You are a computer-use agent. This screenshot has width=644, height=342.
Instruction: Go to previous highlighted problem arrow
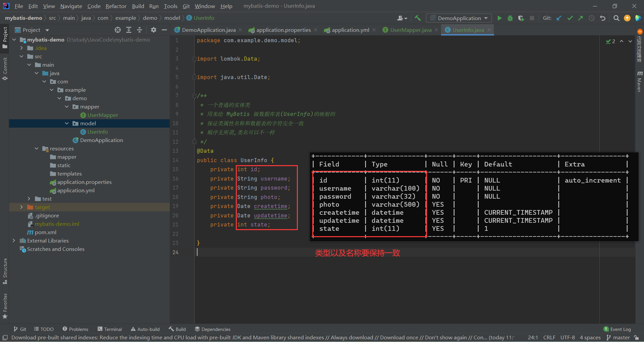click(x=622, y=41)
